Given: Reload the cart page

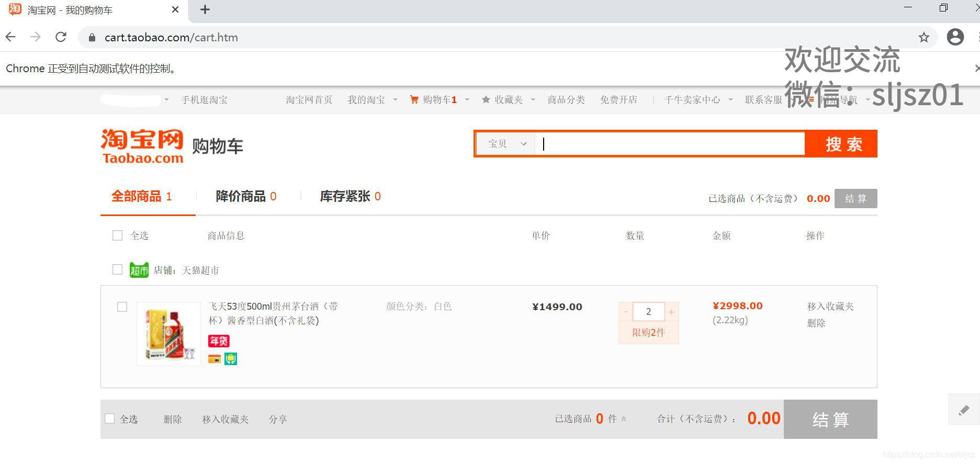Looking at the screenshot, I should (61, 37).
